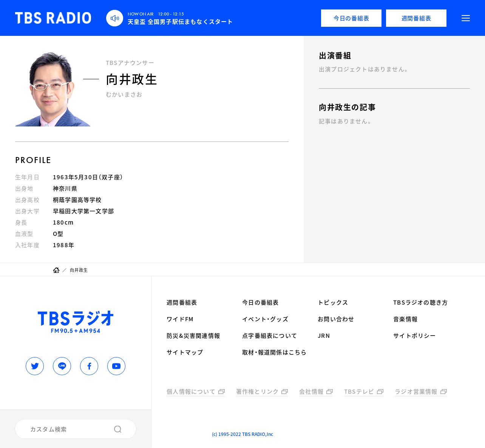Click the search magnifier icon
This screenshot has height=448, width=485.
[118, 429]
